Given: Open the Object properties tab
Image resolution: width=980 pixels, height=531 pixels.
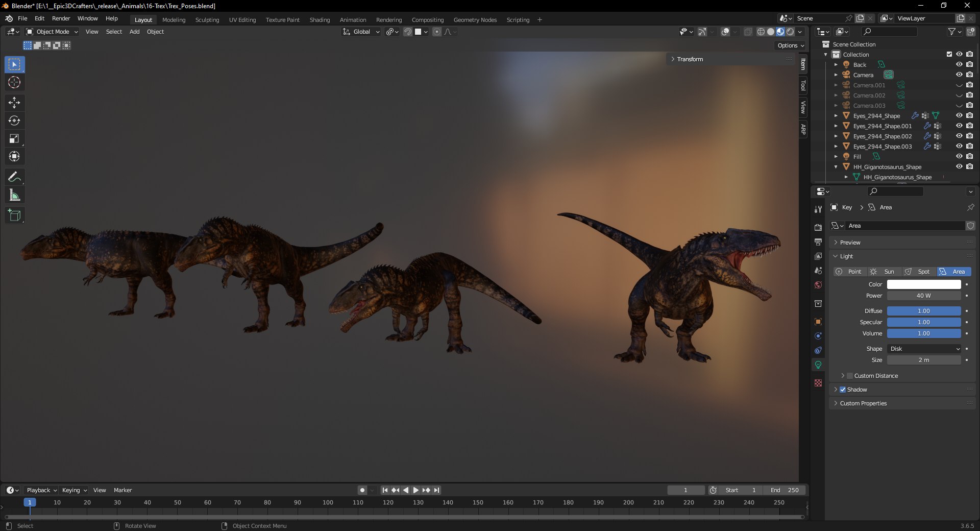Looking at the screenshot, I should (818, 322).
